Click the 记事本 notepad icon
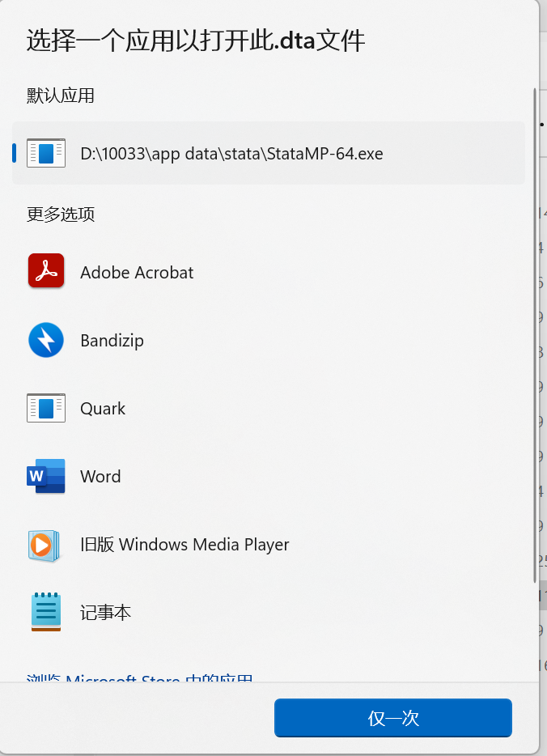 (45, 613)
